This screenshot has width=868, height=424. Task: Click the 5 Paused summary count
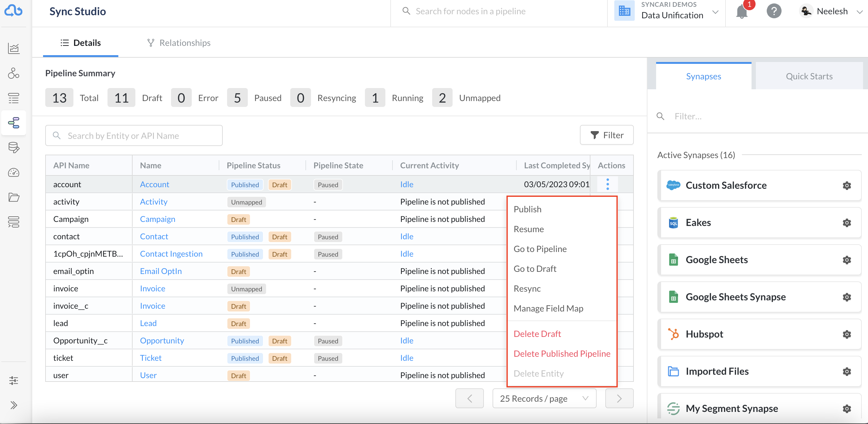tap(237, 98)
